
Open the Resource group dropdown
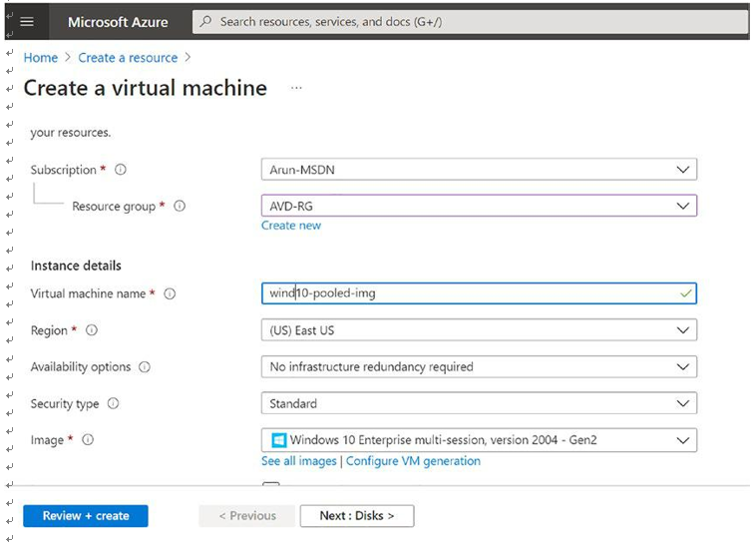pyautogui.click(x=479, y=206)
